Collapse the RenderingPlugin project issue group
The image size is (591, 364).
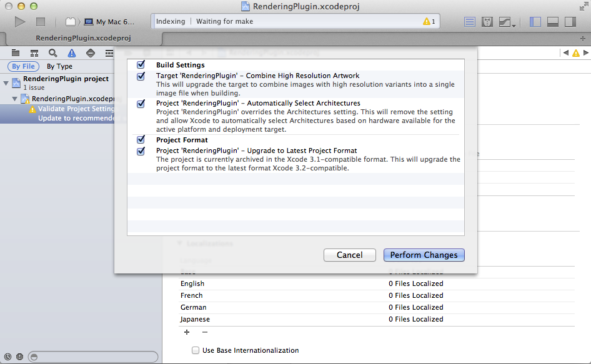click(x=6, y=82)
